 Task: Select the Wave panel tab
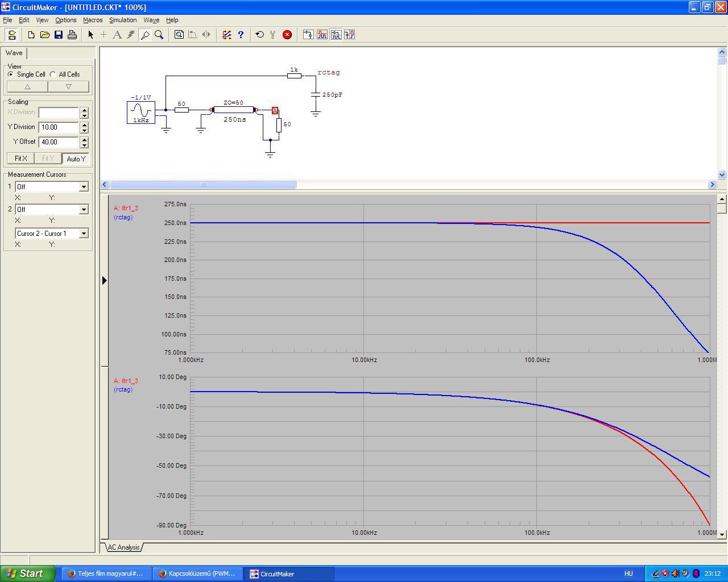(x=14, y=53)
